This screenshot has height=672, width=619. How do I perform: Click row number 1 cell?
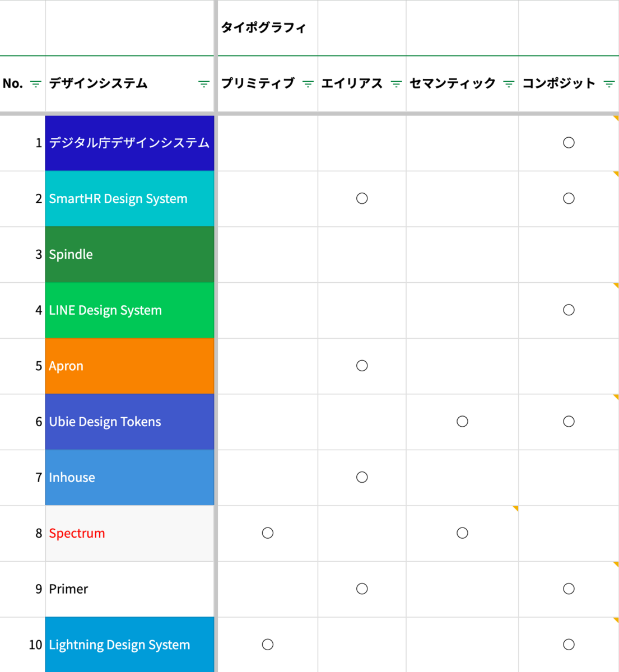click(x=22, y=143)
